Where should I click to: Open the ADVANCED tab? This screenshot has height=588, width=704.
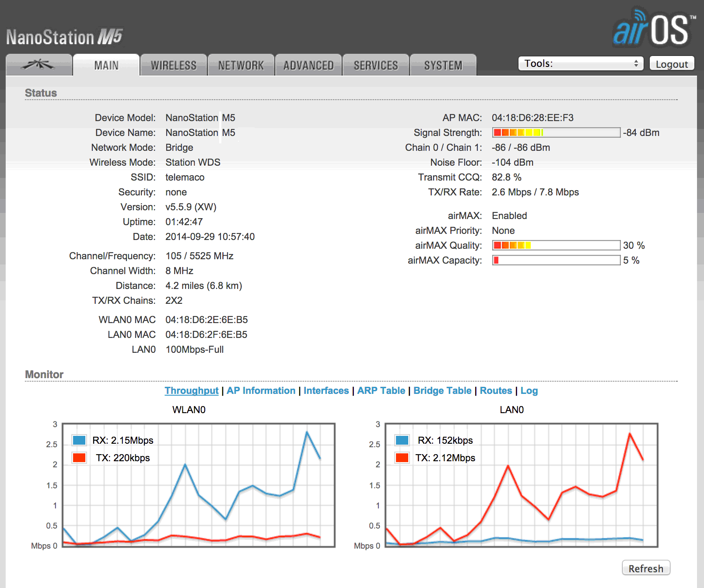coord(308,65)
